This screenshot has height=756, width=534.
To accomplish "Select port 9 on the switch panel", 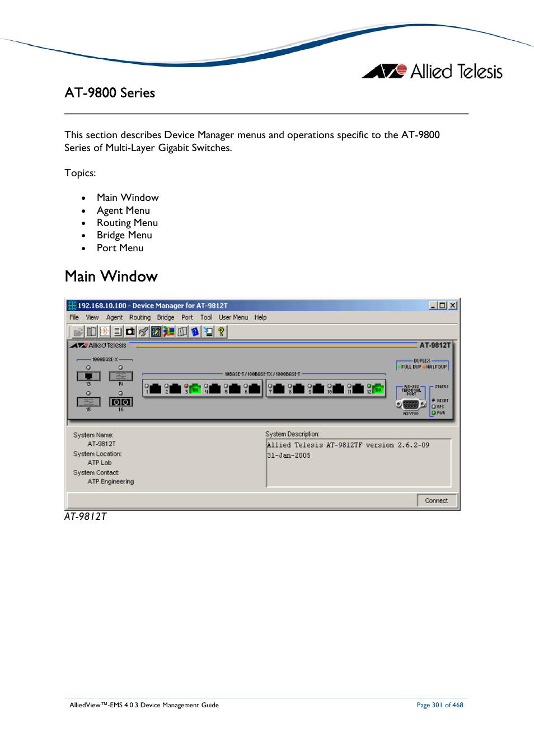I will (x=318, y=388).
